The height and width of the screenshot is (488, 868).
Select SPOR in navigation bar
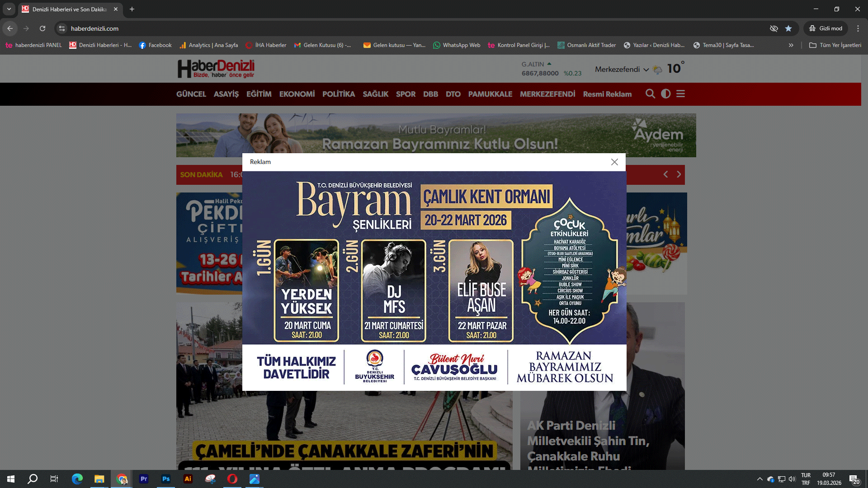point(406,94)
